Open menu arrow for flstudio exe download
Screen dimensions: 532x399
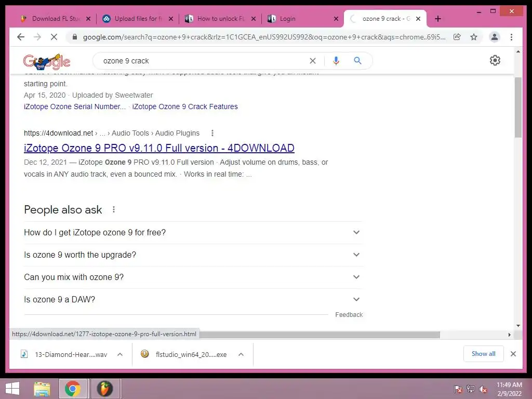click(x=241, y=354)
